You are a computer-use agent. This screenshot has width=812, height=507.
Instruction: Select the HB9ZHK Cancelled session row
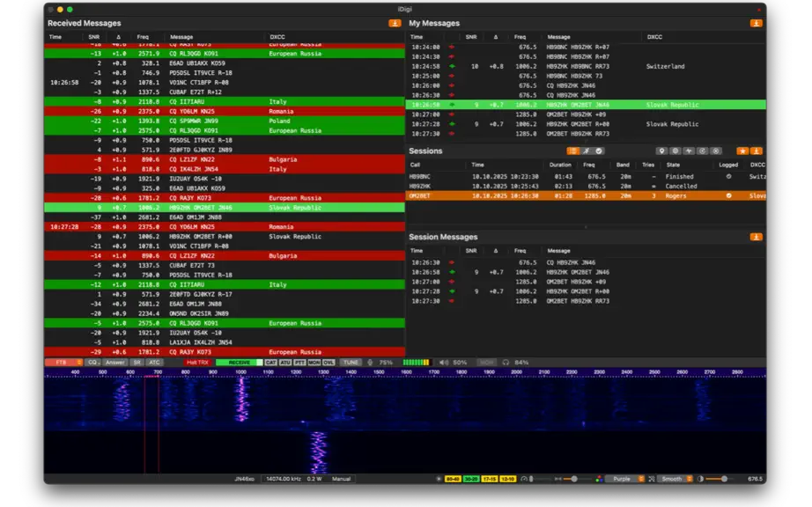pyautogui.click(x=586, y=187)
